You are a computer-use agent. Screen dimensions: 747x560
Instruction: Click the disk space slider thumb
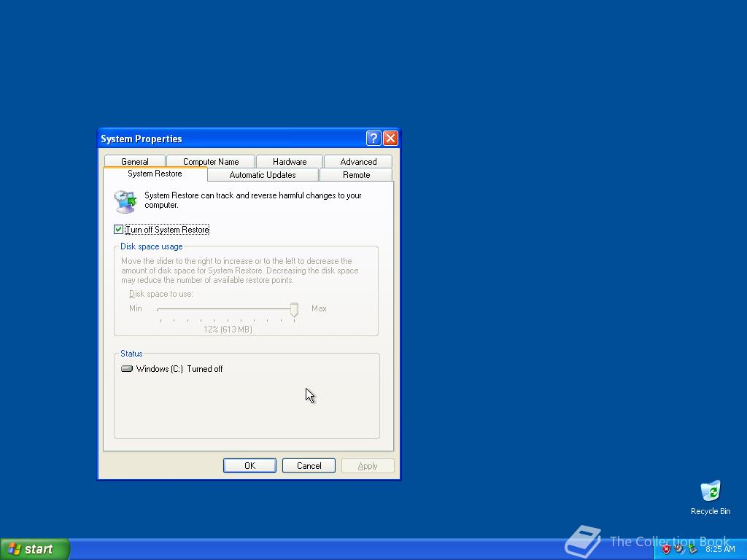[295, 310]
